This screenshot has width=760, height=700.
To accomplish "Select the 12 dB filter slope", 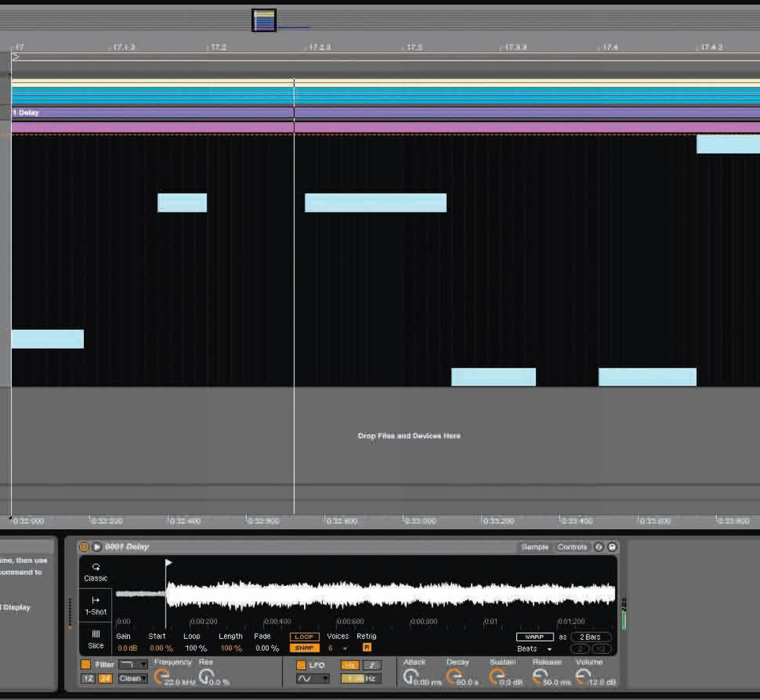I will click(x=88, y=679).
